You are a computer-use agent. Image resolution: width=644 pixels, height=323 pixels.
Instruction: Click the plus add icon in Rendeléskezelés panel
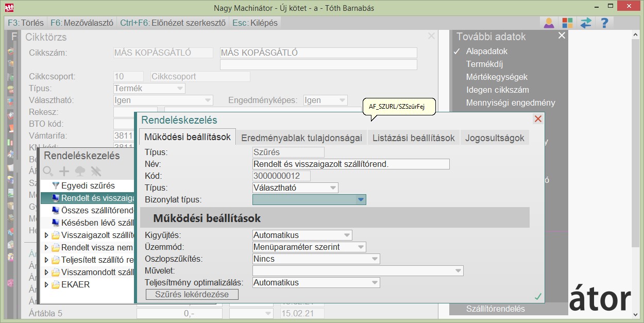(x=64, y=171)
